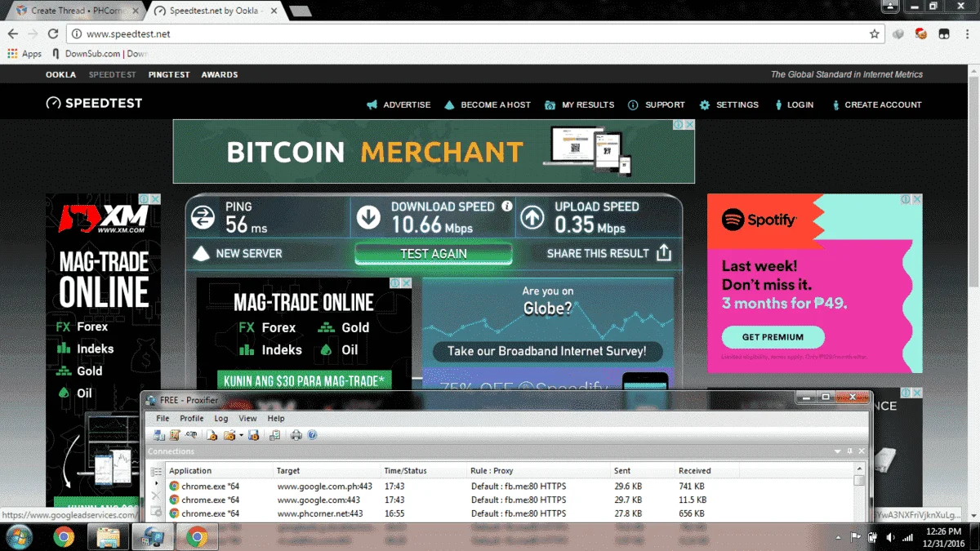Open the Connections panel dropdown arrow
Viewport: 980px width, 551px height.
click(838, 451)
